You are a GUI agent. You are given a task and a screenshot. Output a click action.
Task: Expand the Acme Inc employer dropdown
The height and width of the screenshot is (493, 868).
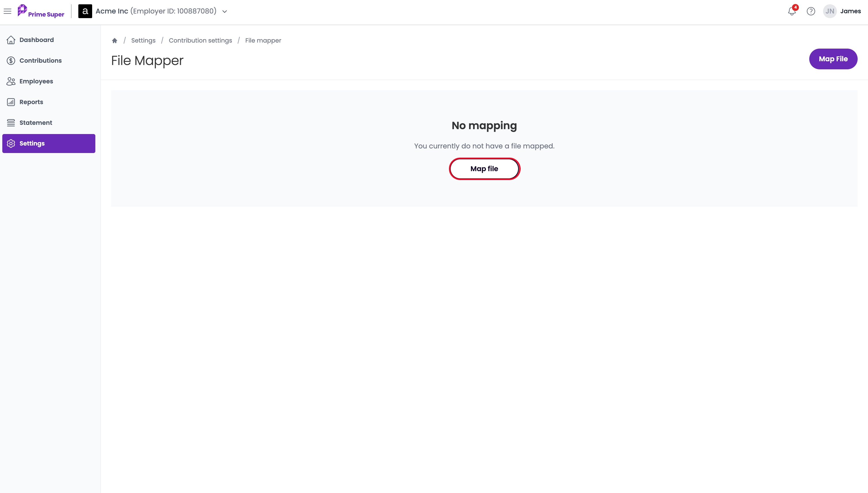(224, 12)
